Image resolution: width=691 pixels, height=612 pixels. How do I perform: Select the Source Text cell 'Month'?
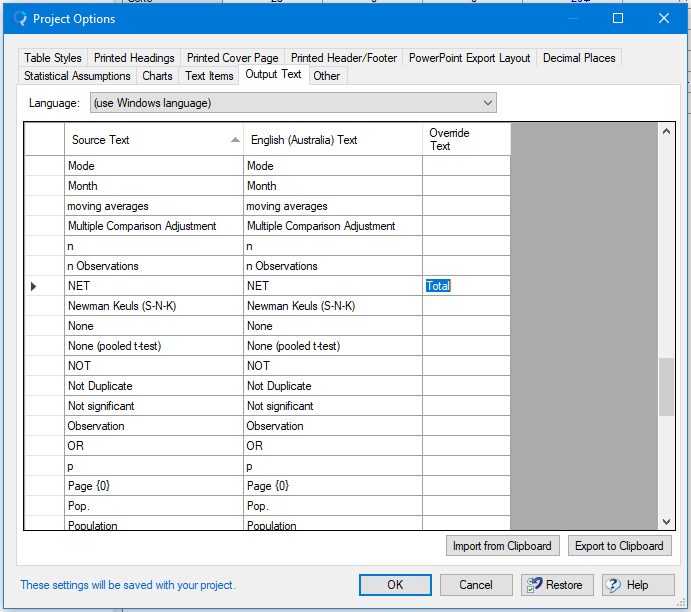[x=154, y=186]
